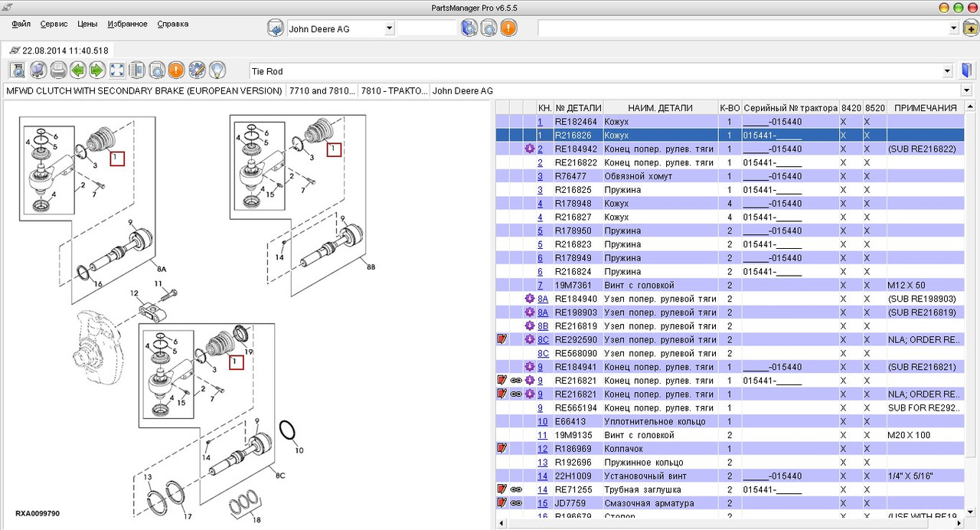Click callout 10 ring in the diagram
The width and height of the screenshot is (980, 530).
[x=289, y=430]
